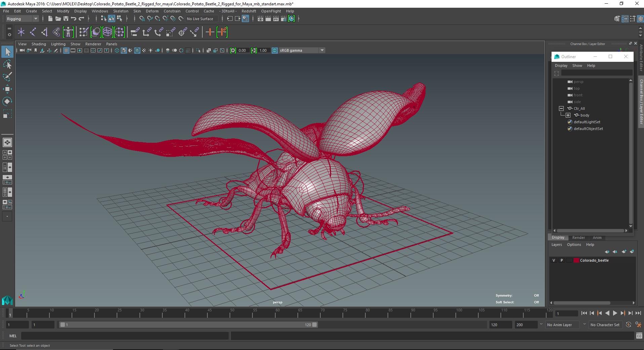Collapse the Ctr_All node in Outliner
Image resolution: width=644 pixels, height=350 pixels.
561,108
